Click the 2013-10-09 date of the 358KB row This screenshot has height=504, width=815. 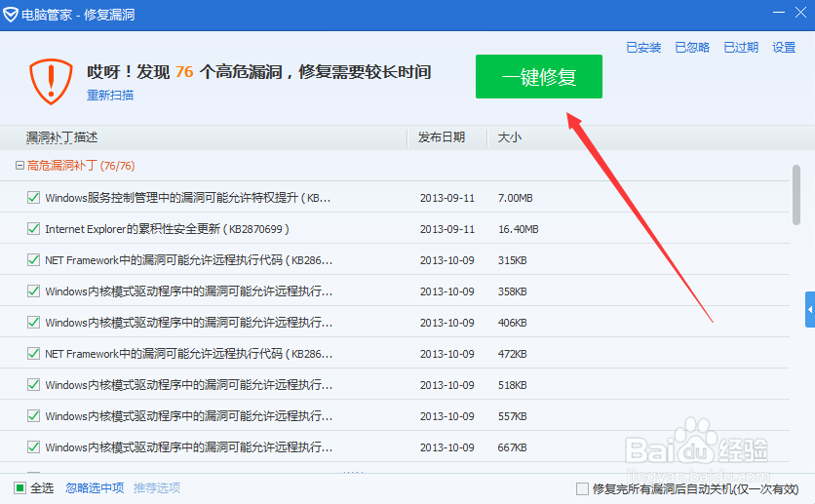point(447,291)
